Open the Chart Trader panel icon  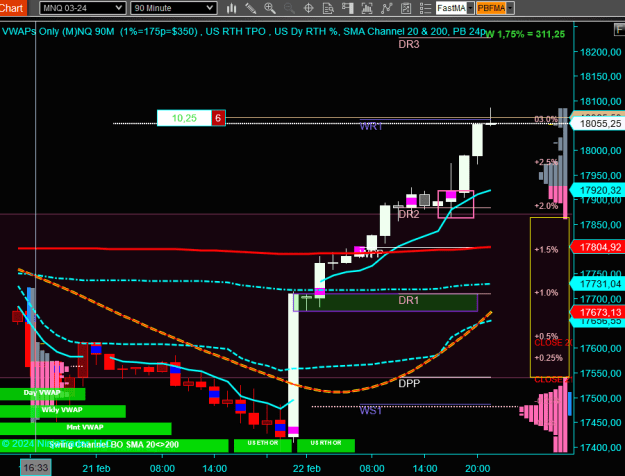tap(348, 8)
